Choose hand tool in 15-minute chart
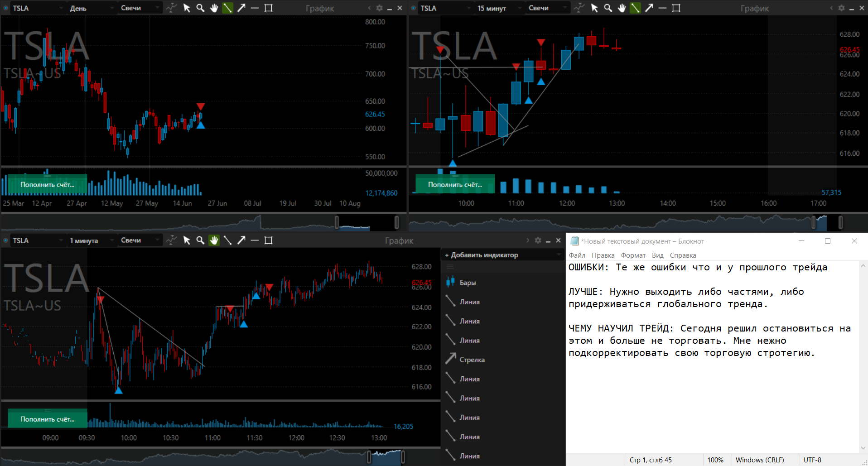868x466 pixels. click(x=622, y=8)
